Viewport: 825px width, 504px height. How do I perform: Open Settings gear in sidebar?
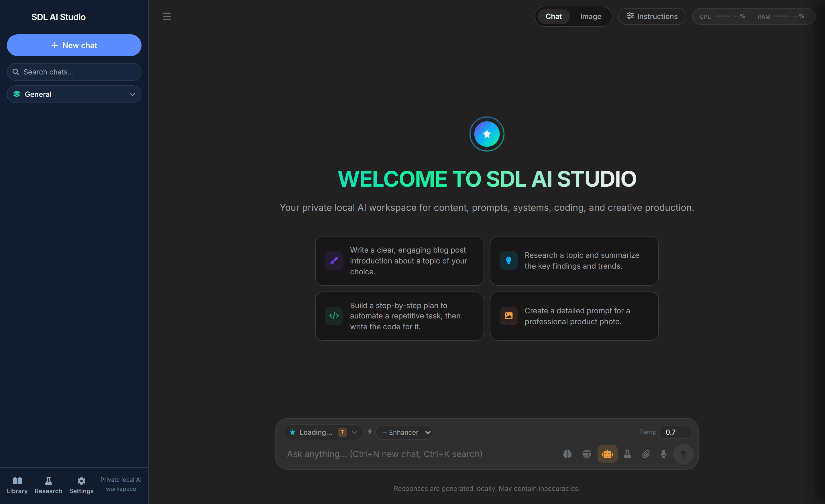81,485
